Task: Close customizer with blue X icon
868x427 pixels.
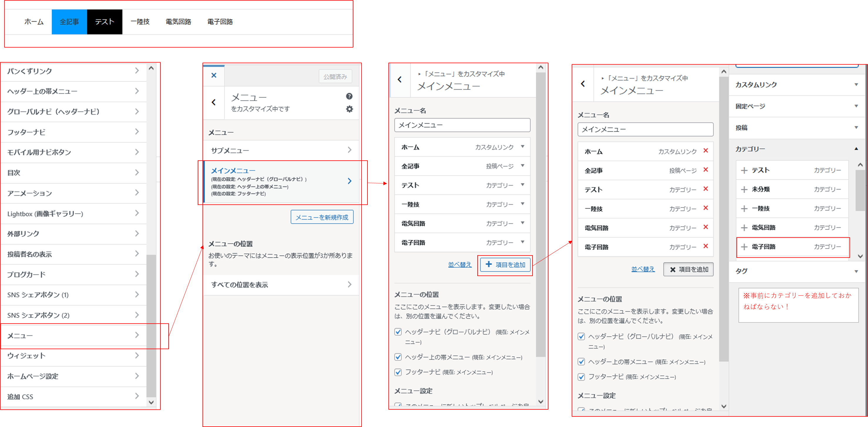Action: (214, 75)
